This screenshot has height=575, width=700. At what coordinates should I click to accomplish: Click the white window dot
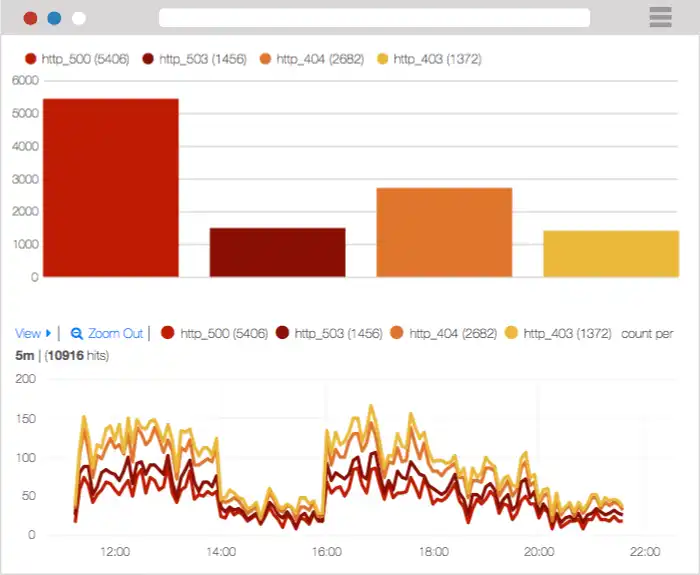coord(79,18)
